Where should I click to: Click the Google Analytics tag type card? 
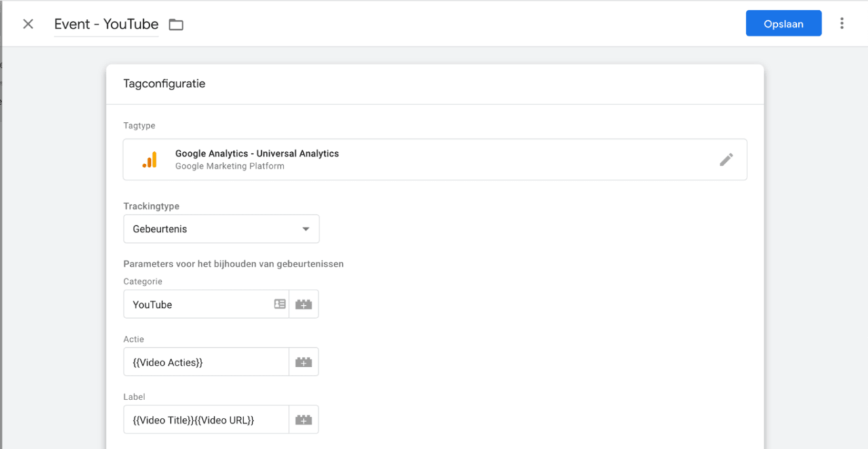(435, 159)
